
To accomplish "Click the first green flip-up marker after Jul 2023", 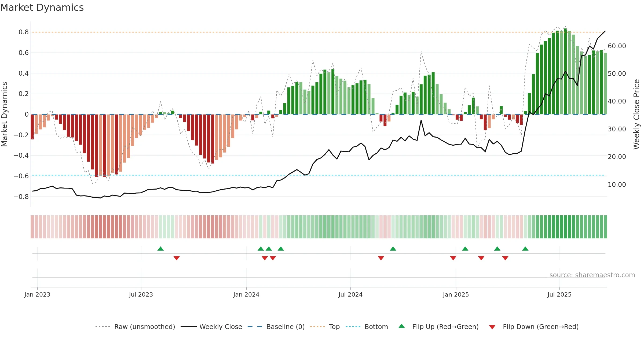I will (160, 249).
